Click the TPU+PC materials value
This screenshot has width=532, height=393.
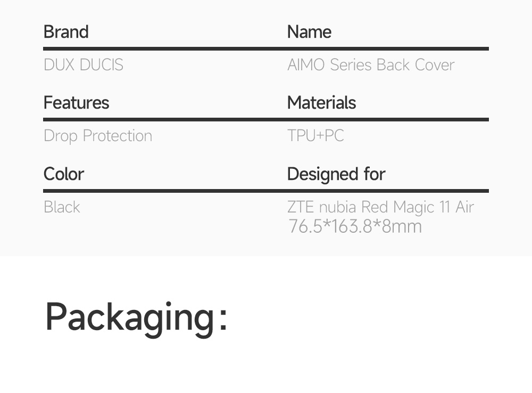coord(315,136)
